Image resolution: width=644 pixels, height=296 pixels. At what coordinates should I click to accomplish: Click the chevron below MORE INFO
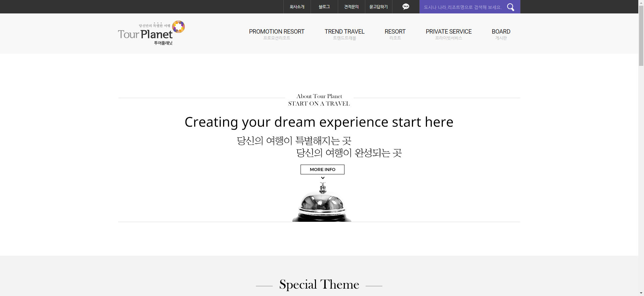pos(323,178)
